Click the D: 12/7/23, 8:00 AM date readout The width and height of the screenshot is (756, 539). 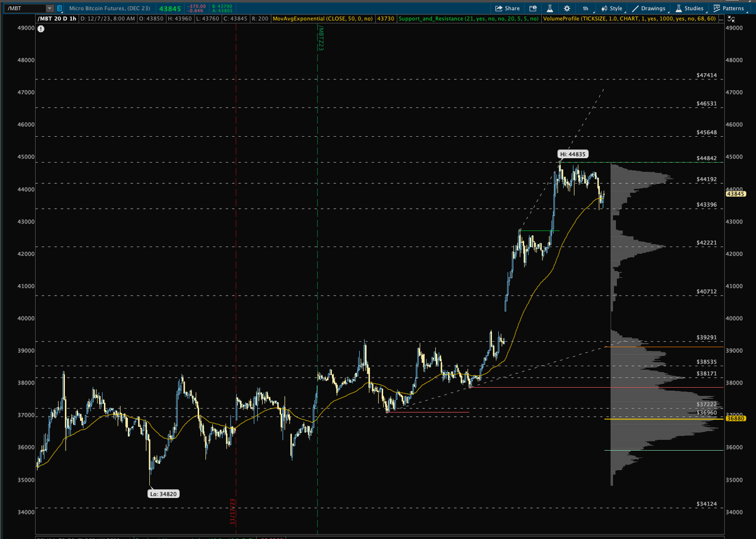coord(108,19)
